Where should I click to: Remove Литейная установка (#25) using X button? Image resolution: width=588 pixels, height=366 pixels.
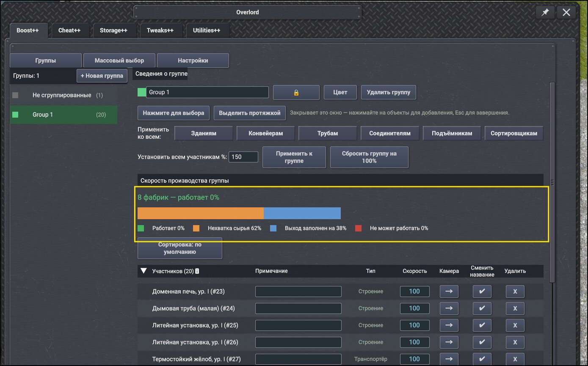(515, 325)
